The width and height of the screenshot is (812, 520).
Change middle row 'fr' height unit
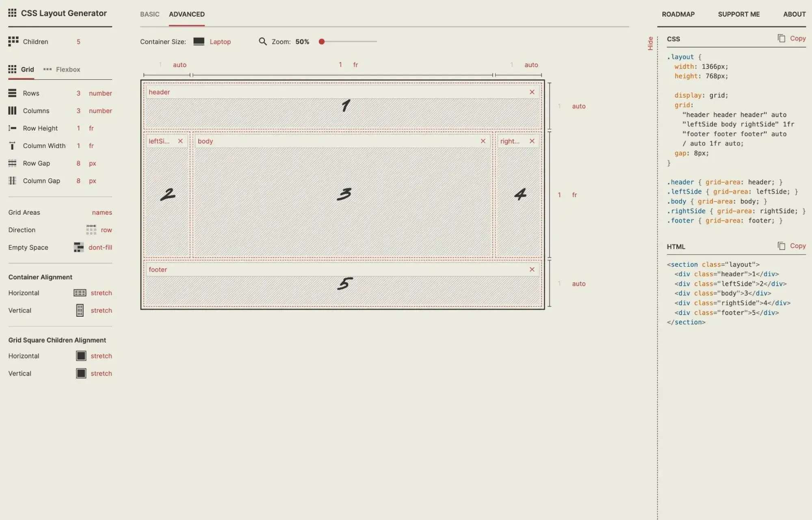(x=574, y=195)
